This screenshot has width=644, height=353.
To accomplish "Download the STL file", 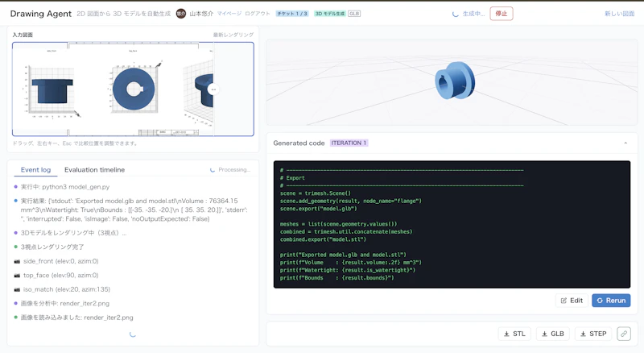I will pos(514,334).
